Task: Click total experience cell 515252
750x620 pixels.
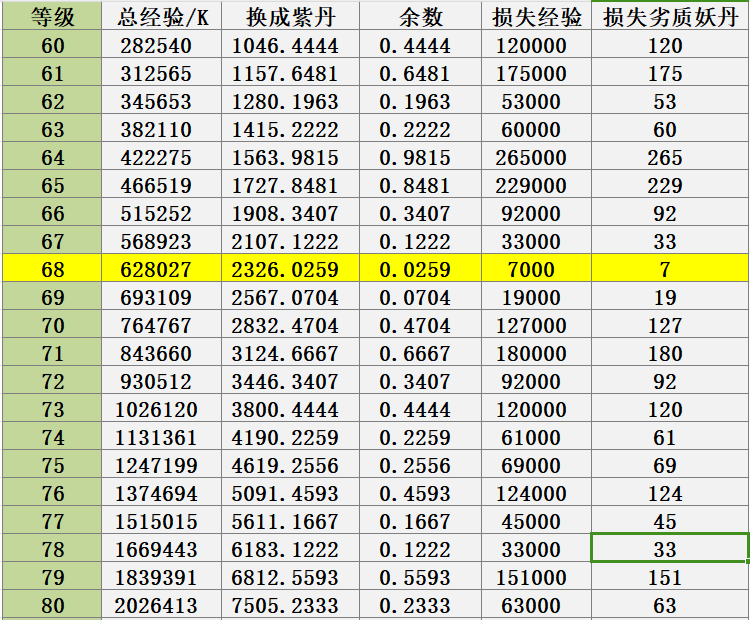Action: point(162,212)
